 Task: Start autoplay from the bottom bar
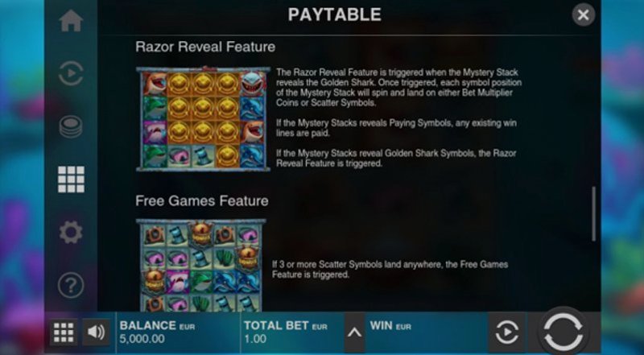[507, 332]
